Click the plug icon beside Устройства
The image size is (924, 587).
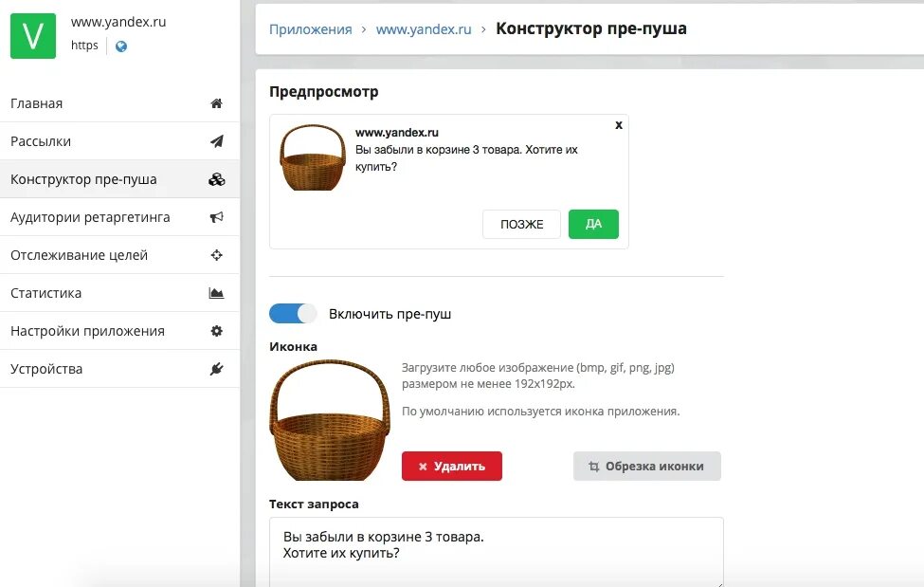[x=216, y=369]
